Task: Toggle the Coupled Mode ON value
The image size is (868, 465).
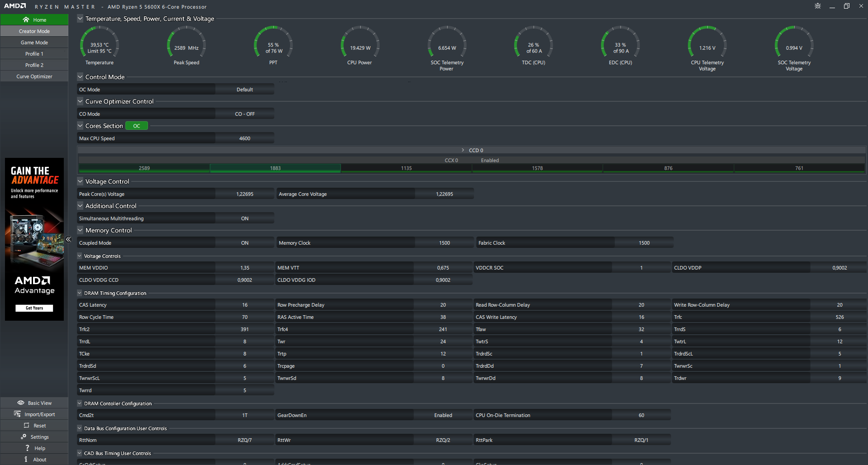Action: (x=244, y=243)
